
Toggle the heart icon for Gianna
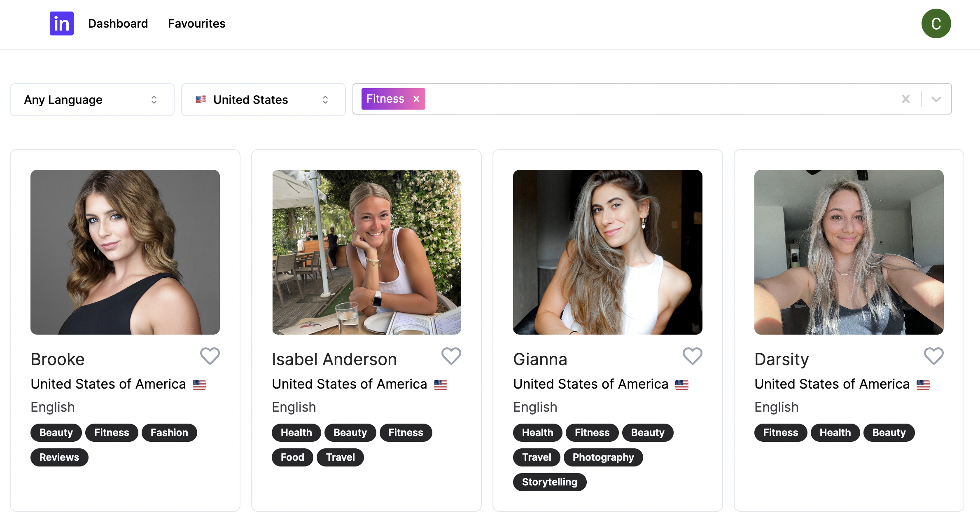point(693,356)
